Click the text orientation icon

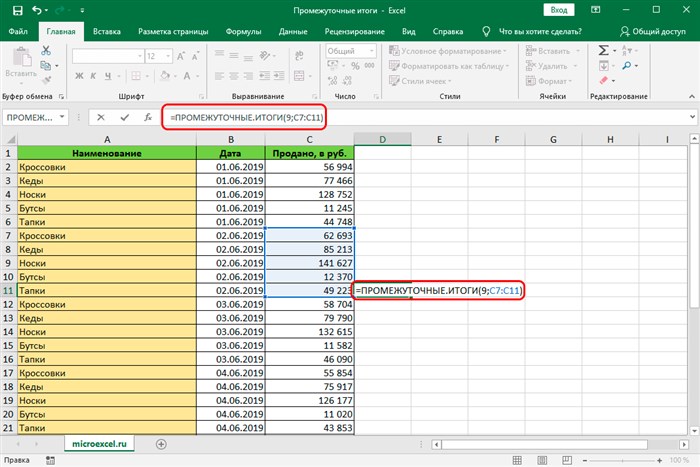(x=265, y=55)
